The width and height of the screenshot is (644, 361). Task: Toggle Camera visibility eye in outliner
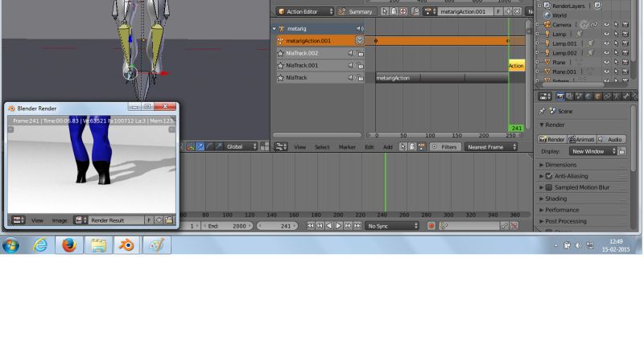click(x=606, y=25)
